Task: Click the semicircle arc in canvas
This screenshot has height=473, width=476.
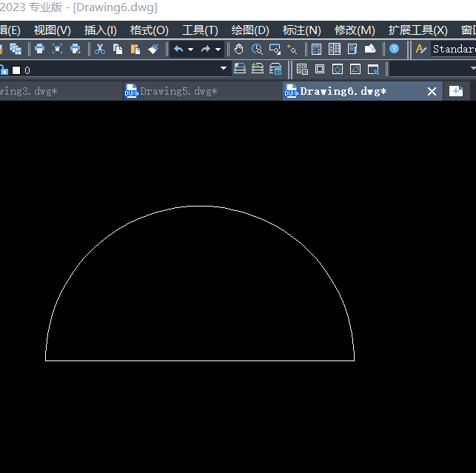Action: pyautogui.click(x=201, y=206)
